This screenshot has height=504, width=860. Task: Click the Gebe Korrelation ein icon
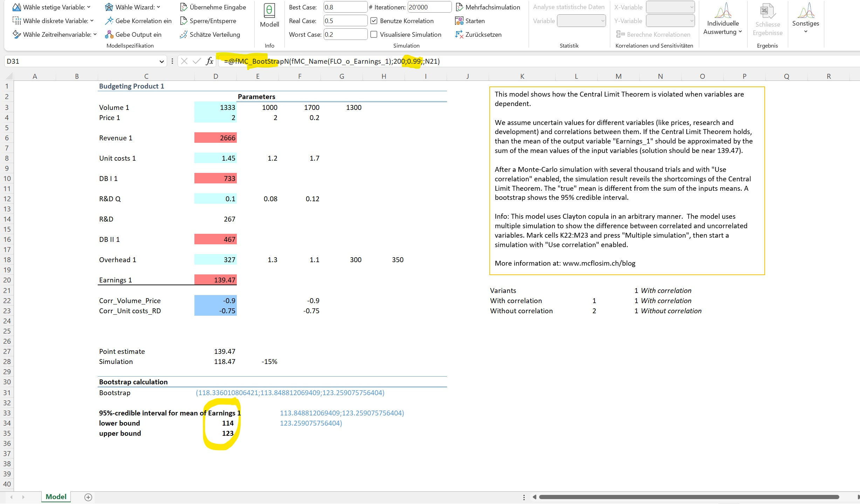tap(110, 21)
